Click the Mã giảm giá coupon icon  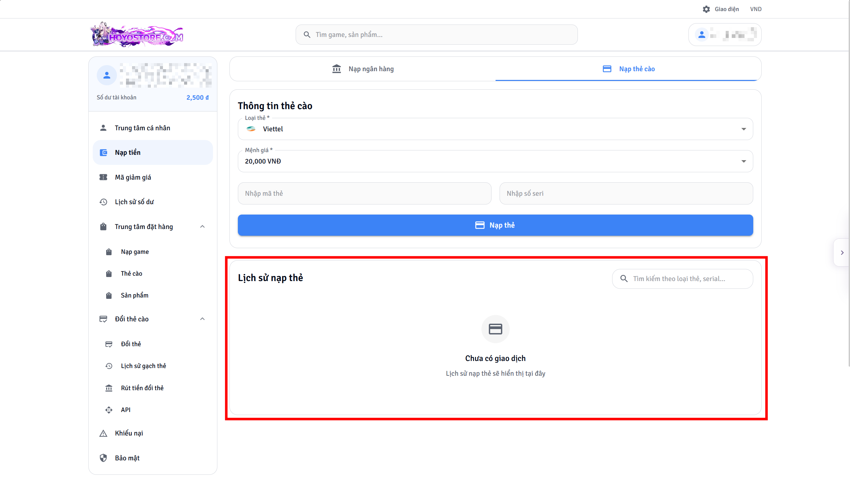103,177
